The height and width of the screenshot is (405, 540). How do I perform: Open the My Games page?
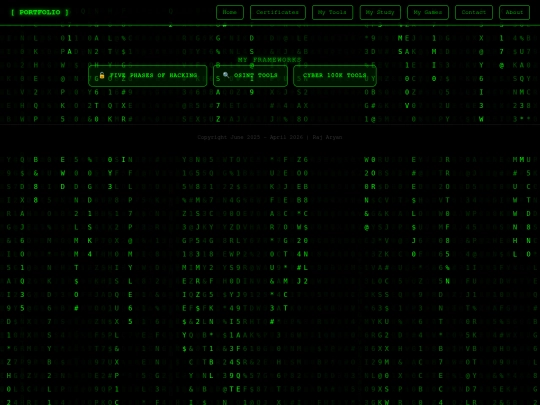coord(428,12)
